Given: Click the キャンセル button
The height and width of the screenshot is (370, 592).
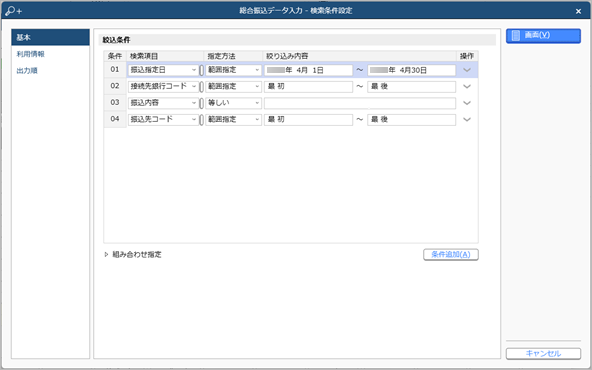Looking at the screenshot, I should 543,353.
